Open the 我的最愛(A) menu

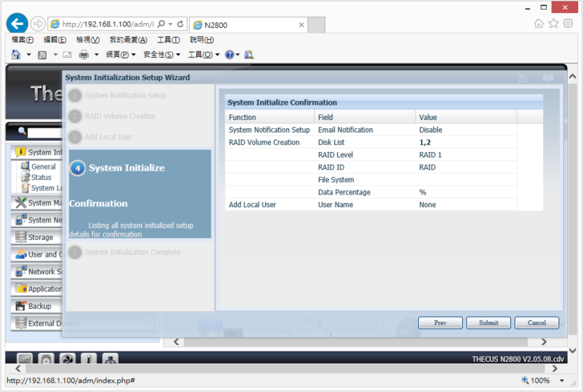point(128,39)
